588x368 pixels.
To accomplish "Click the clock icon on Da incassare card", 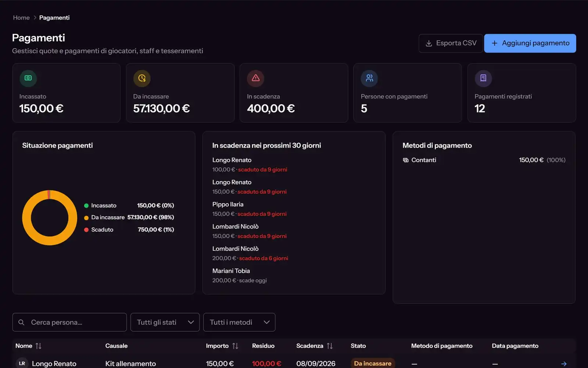I will pyautogui.click(x=142, y=78).
